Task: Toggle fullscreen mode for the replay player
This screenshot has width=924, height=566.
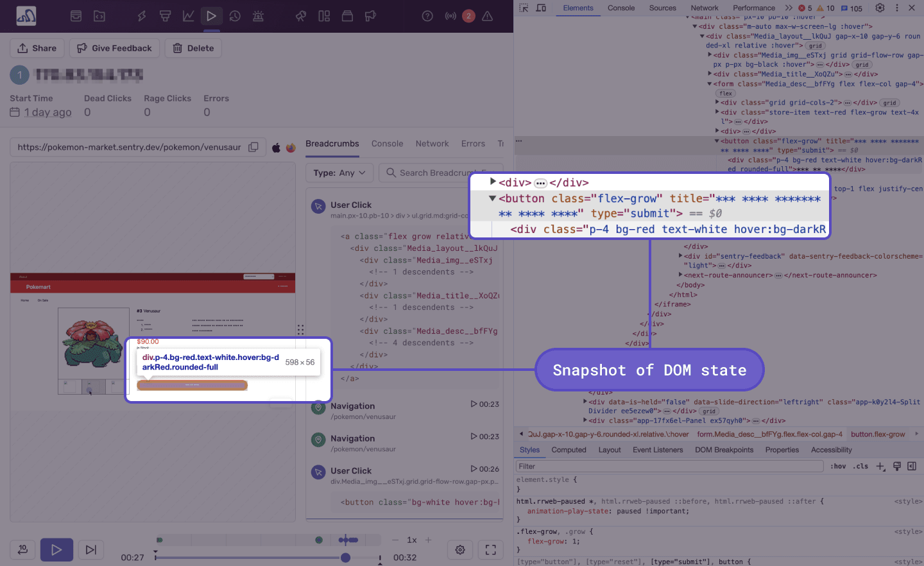Action: pyautogui.click(x=490, y=549)
